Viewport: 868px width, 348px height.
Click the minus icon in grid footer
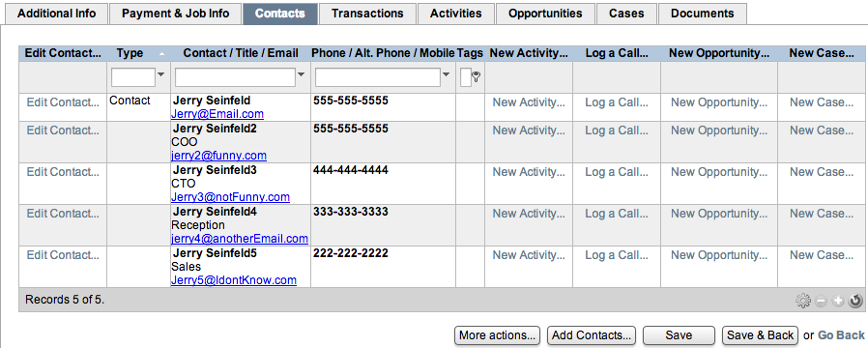pyautogui.click(x=821, y=301)
